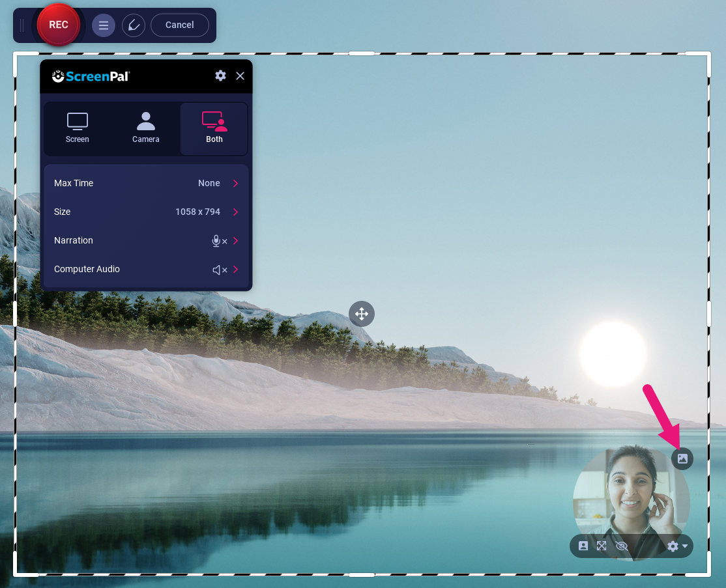Click the expand webcam to fullscreen icon
The height and width of the screenshot is (588, 726).
602,546
